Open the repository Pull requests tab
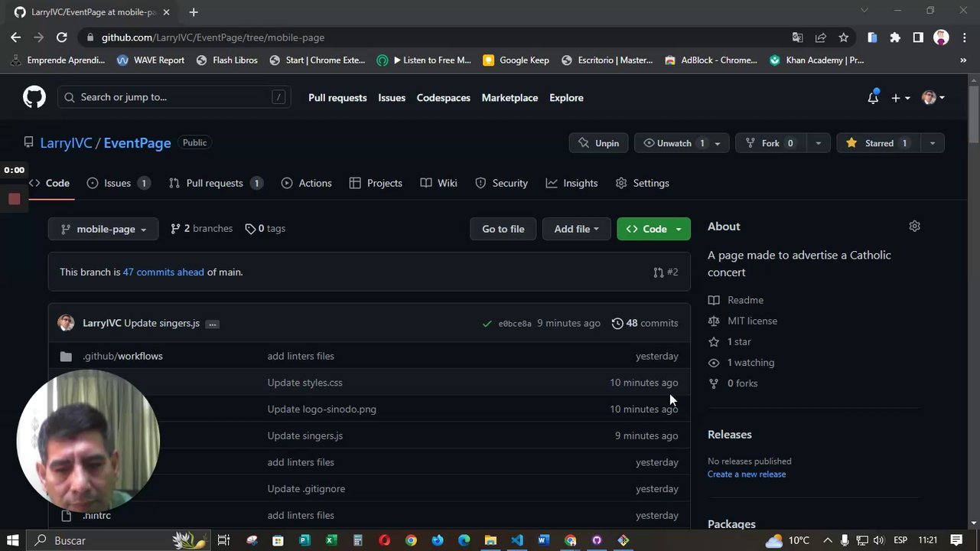This screenshot has height=551, width=980. pyautogui.click(x=215, y=183)
